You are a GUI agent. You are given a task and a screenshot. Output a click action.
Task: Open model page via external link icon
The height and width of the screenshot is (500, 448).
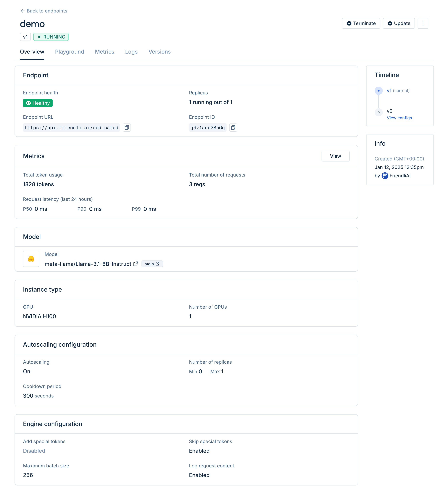[136, 264]
